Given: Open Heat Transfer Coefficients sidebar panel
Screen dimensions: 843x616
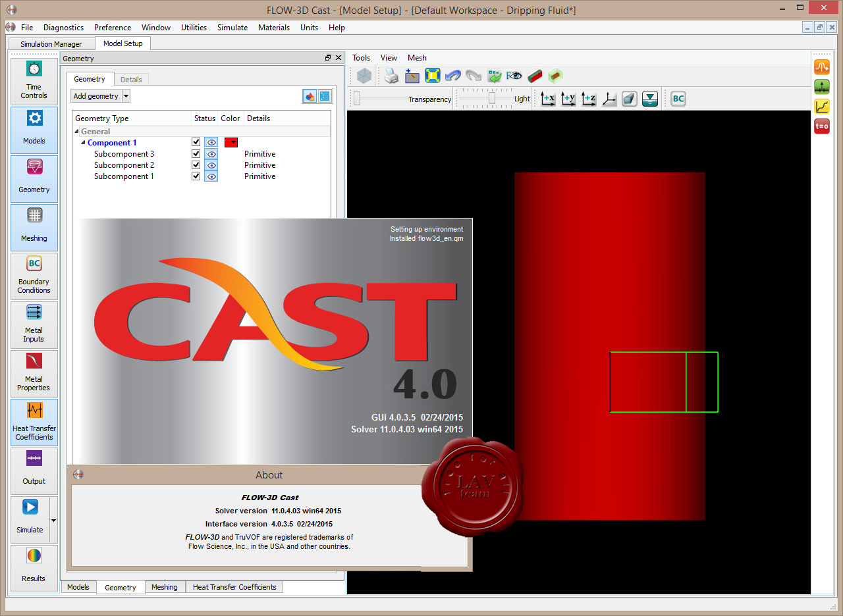Looking at the screenshot, I should click(34, 422).
